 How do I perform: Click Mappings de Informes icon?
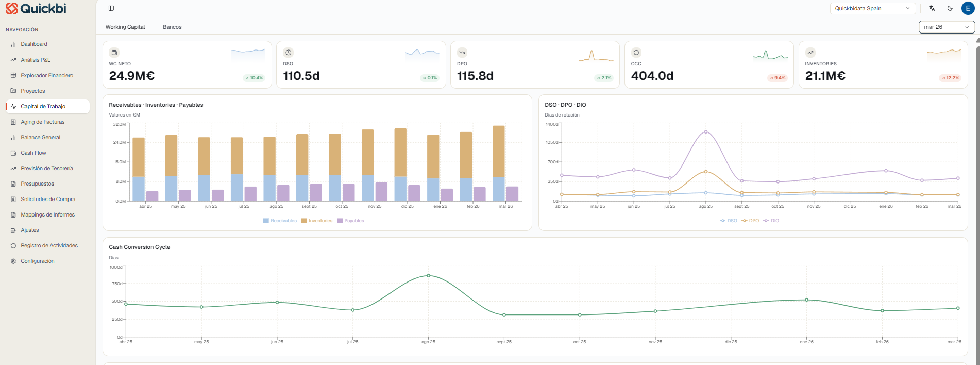[x=13, y=214]
